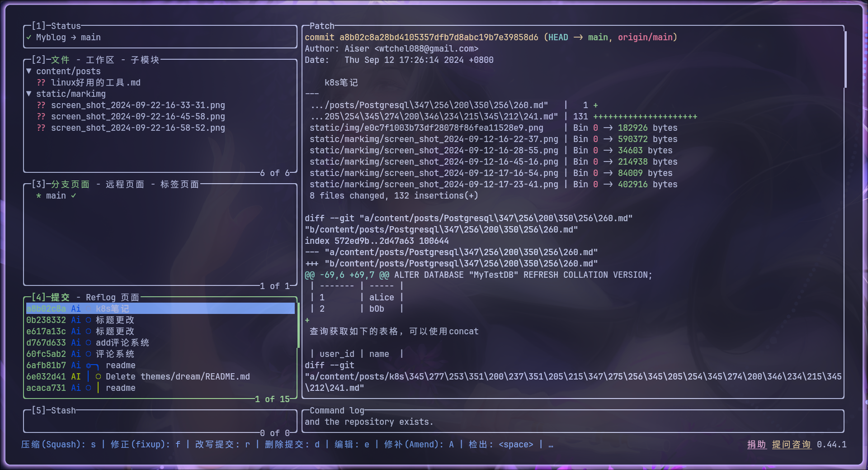Select commit 6afb81b7 readme
Viewport: 868px width, 470px height.
(x=160, y=365)
